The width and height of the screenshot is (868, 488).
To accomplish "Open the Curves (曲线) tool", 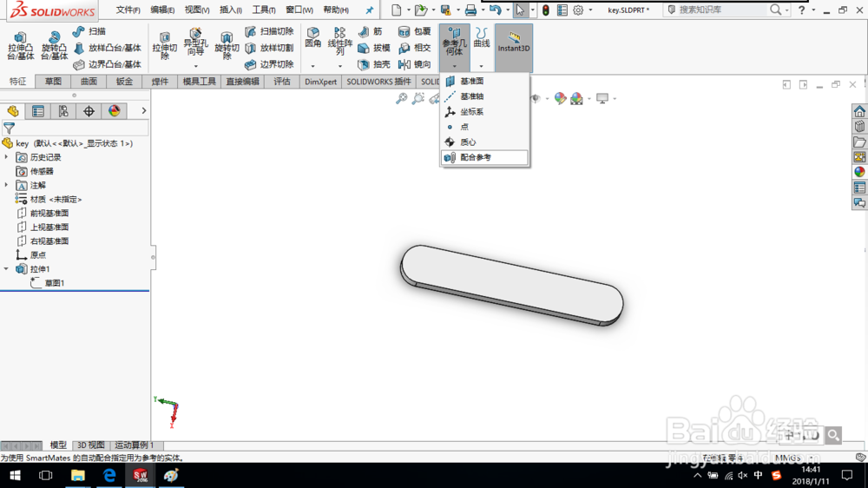I will (x=481, y=37).
